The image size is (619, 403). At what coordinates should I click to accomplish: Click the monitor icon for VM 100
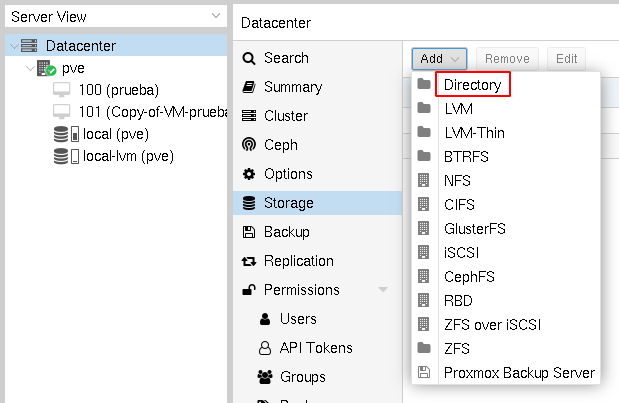[62, 90]
